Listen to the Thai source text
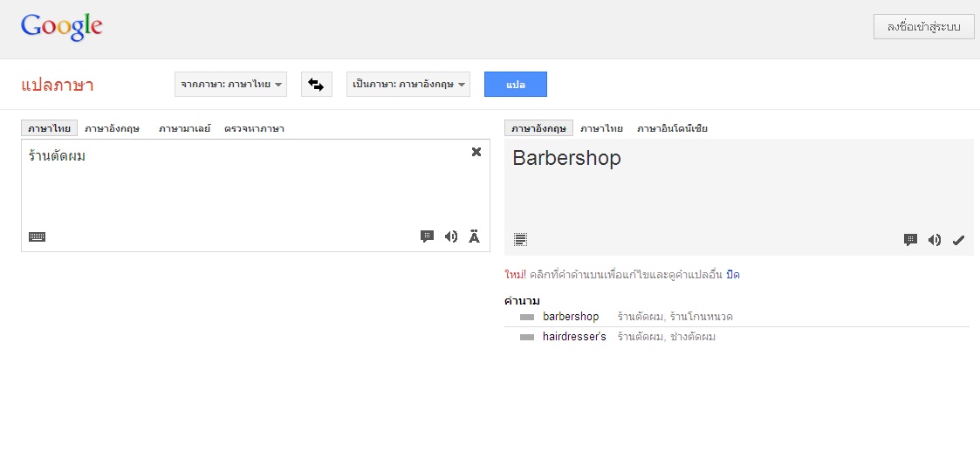The width and height of the screenshot is (980, 452). pyautogui.click(x=450, y=236)
